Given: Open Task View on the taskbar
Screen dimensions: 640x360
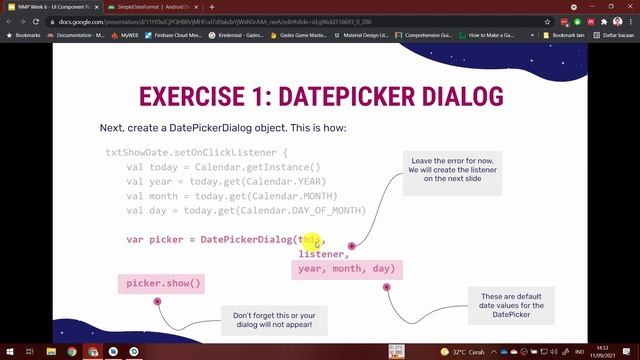Looking at the screenshot, I should point(30,351).
